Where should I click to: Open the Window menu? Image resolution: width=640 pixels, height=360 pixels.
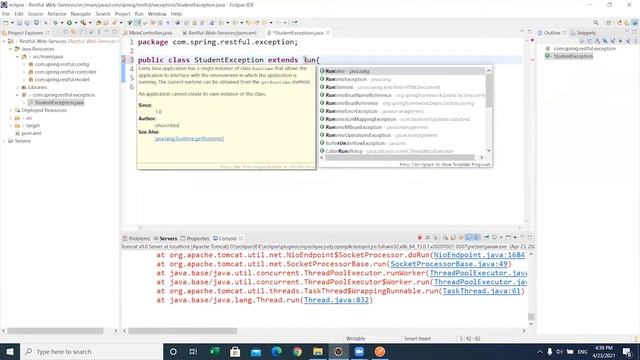157,14
